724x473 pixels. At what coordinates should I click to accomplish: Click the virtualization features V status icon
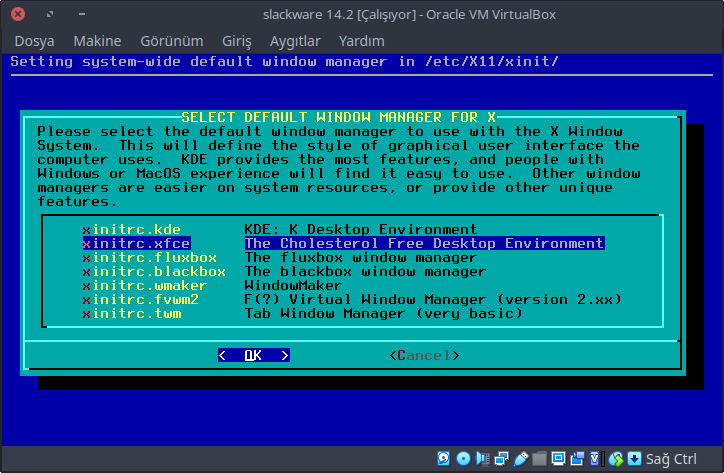(x=595, y=458)
